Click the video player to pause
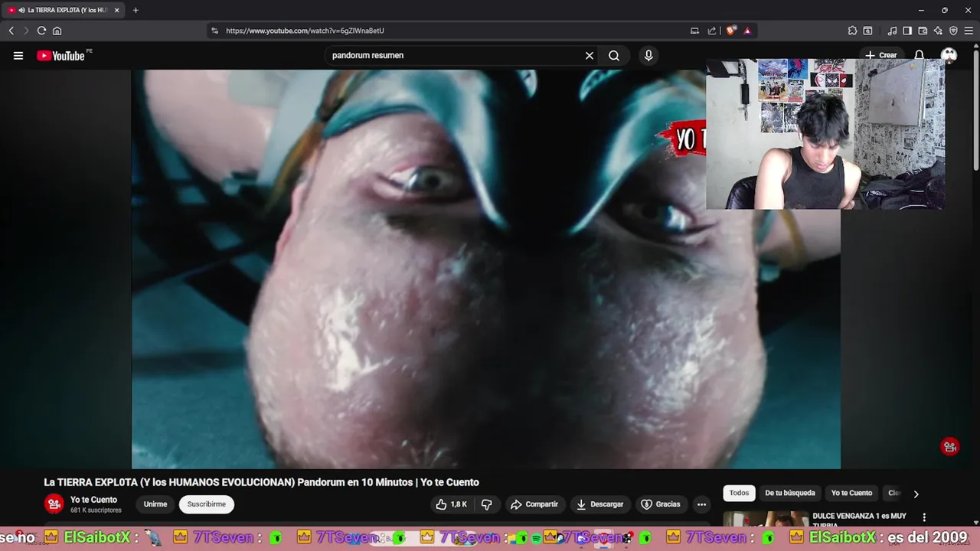Screen dimensions: 980x551 point(486,269)
